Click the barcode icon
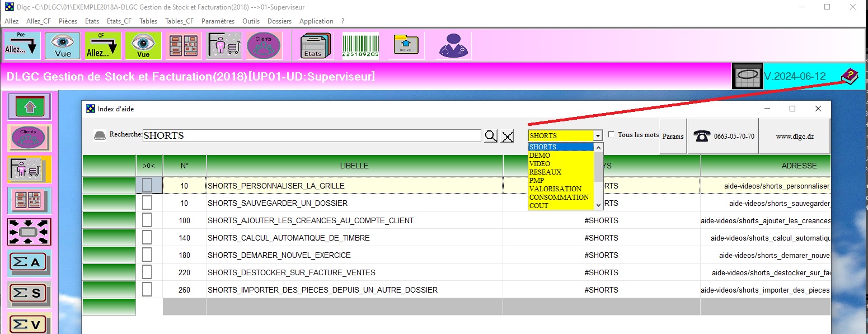 click(360, 46)
